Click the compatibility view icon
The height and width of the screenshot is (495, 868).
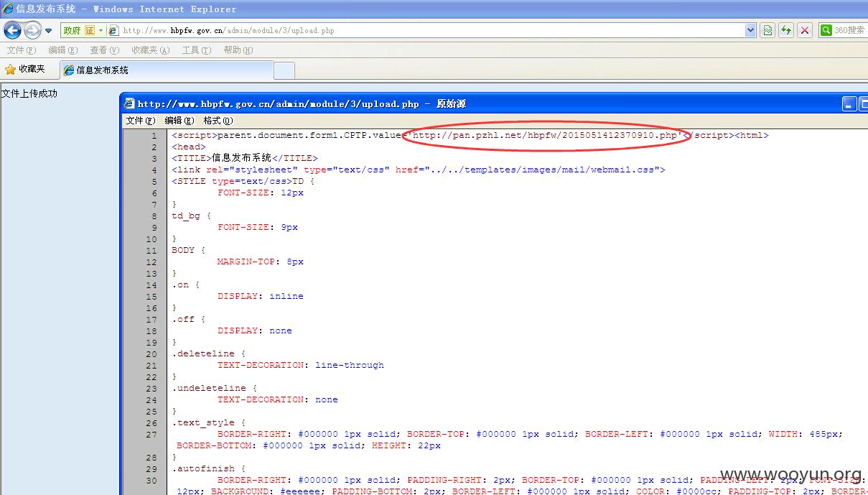pyautogui.click(x=767, y=30)
